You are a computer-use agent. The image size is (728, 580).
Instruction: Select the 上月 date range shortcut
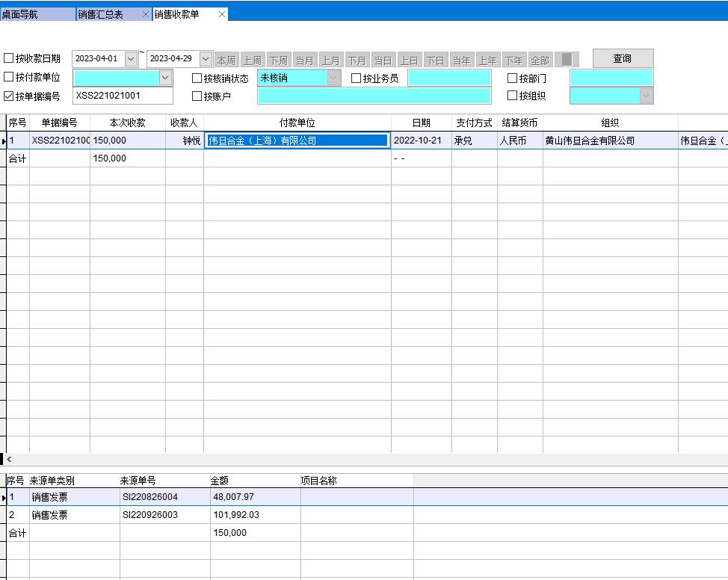(x=330, y=60)
